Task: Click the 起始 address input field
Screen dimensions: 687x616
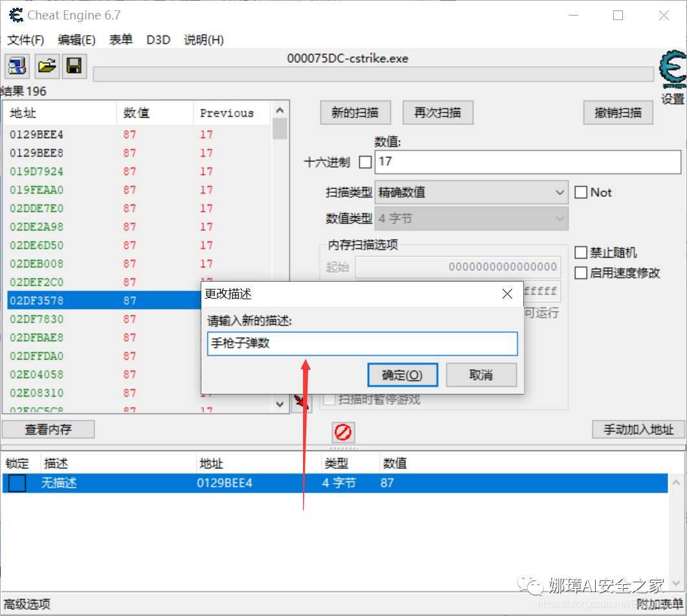Action: [x=458, y=267]
